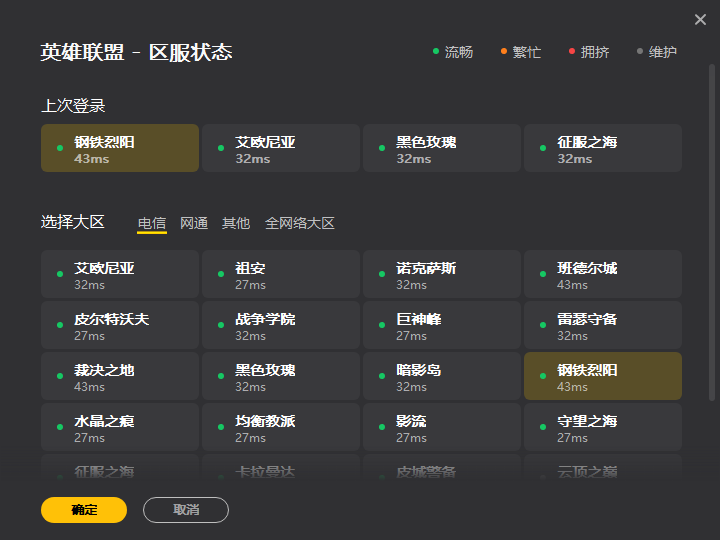Click the 英雄联盟 - 区服状态 title

coord(136,52)
